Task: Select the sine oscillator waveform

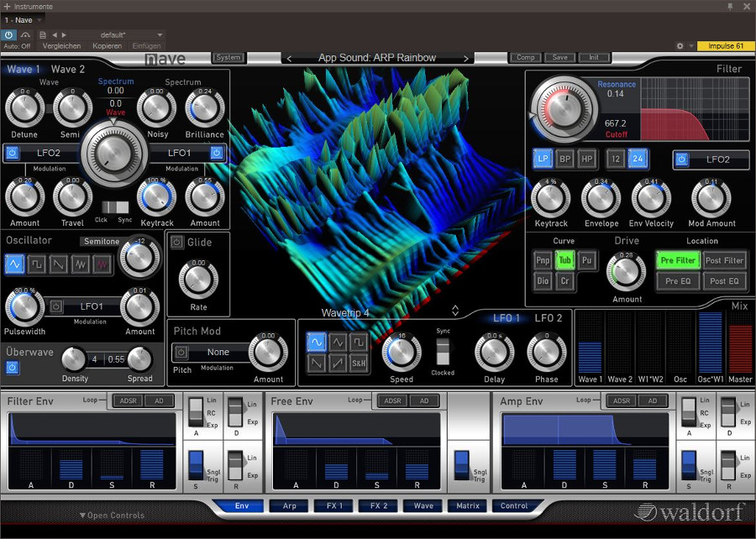Action: [x=14, y=264]
